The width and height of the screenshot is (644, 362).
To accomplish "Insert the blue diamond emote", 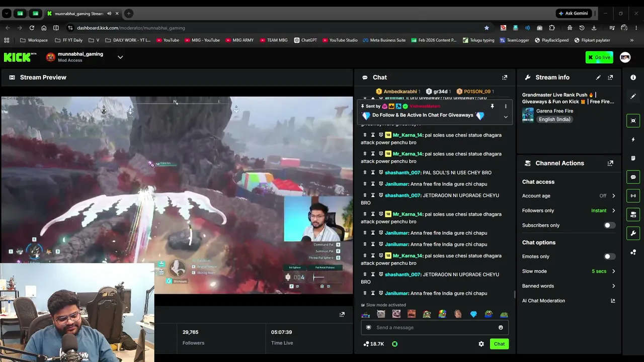I will point(473,314).
